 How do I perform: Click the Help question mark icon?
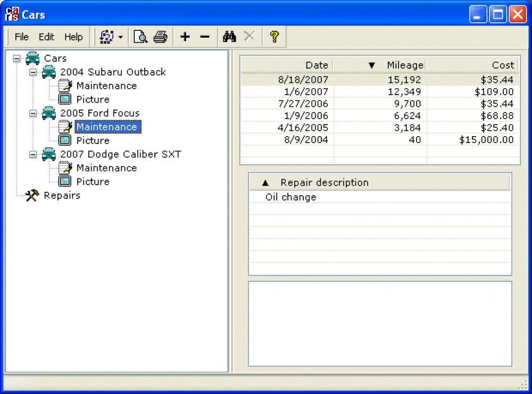click(274, 36)
